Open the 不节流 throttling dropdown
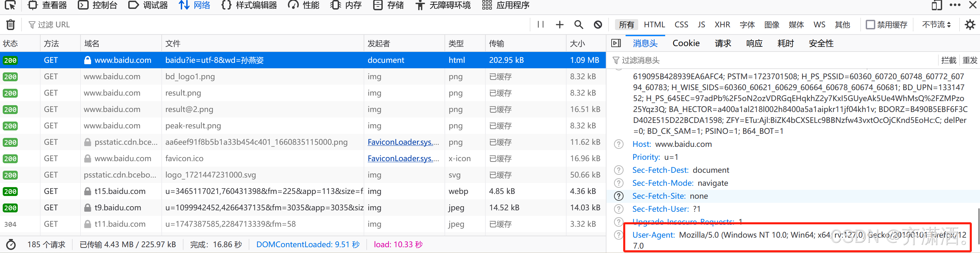980x253 pixels. (936, 25)
